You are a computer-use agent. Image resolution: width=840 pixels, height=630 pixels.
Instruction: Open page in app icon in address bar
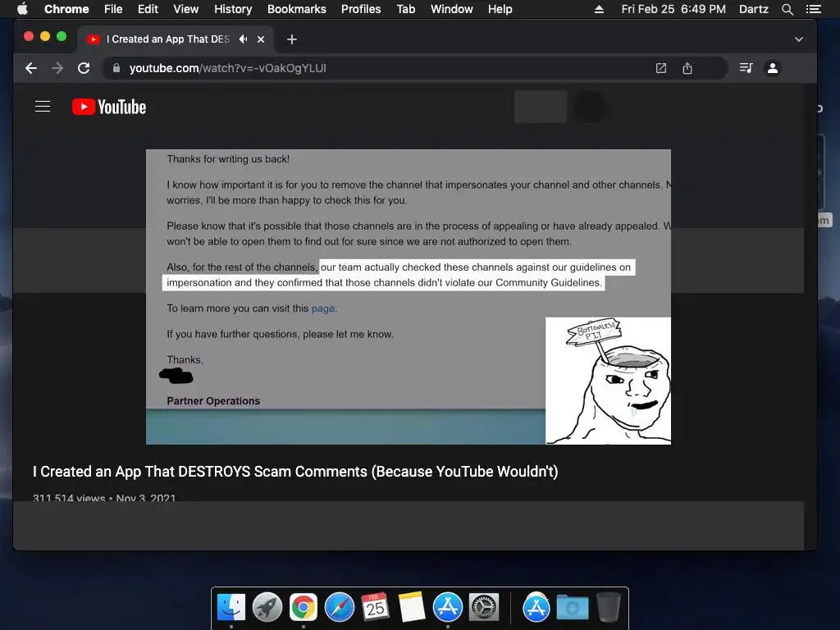pos(661,68)
